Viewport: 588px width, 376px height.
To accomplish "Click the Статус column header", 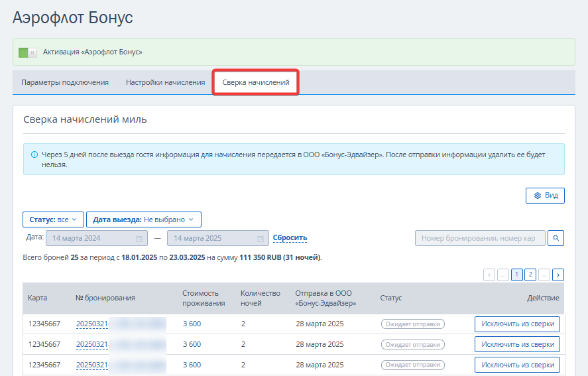I will click(x=390, y=298).
